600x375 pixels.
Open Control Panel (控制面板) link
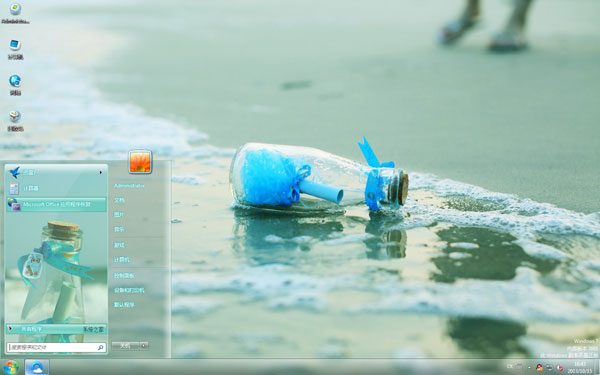(x=124, y=276)
